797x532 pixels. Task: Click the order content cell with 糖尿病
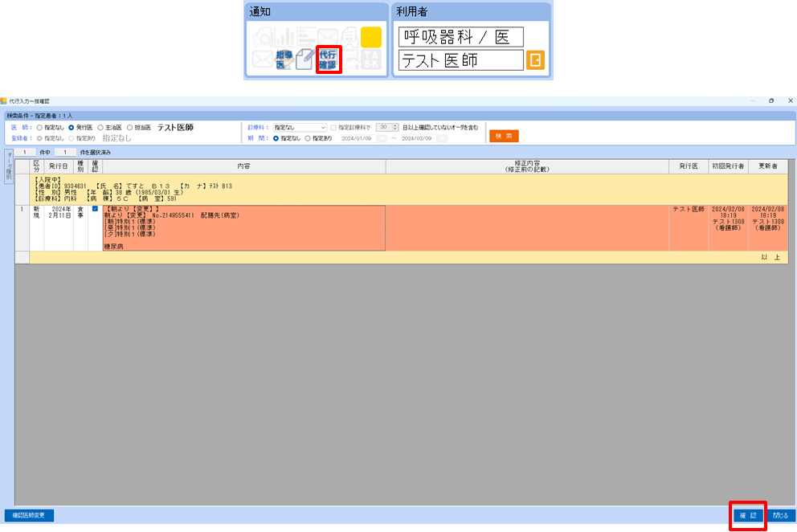click(244, 228)
